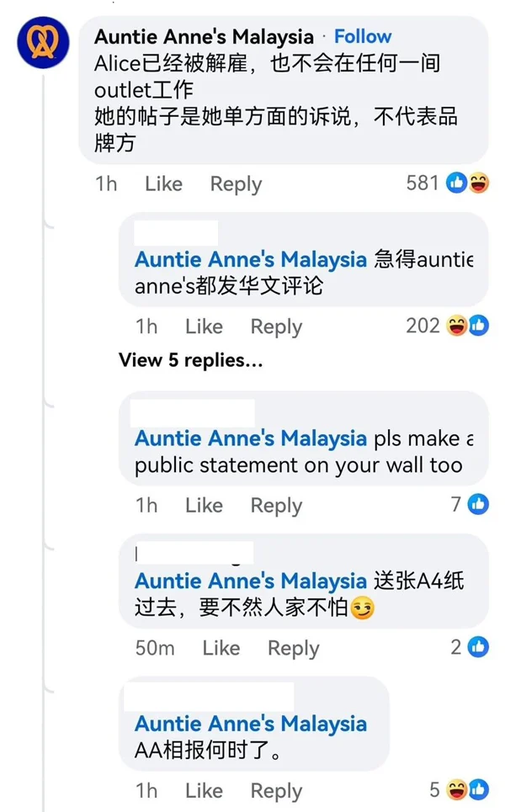Viewport: 505px width, 812px height.
Task: Click the laughing emoji beside the count 5
Action: [457, 788]
